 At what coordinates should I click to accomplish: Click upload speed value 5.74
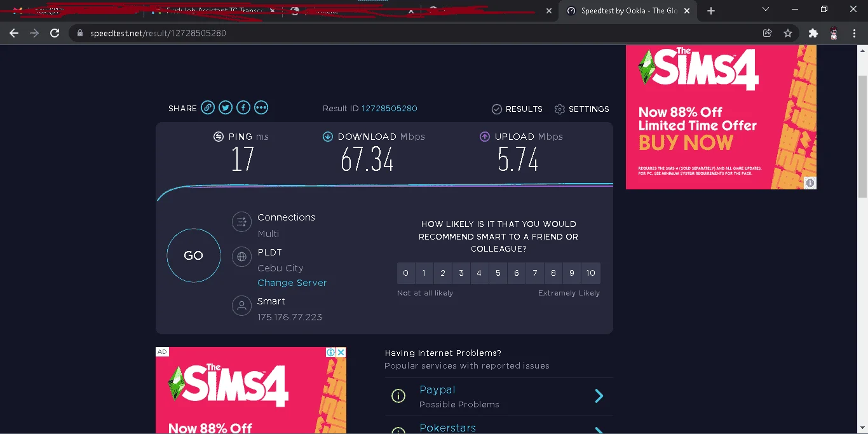pos(519,159)
